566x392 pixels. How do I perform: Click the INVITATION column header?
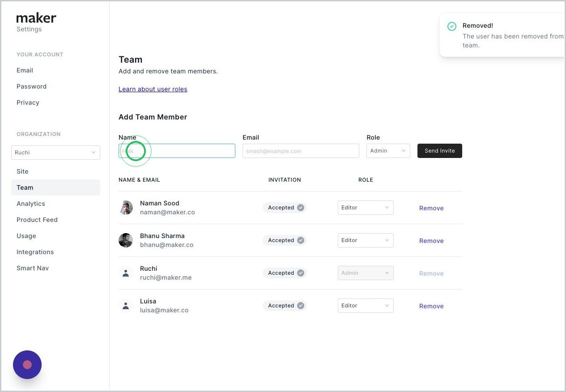coord(285,180)
